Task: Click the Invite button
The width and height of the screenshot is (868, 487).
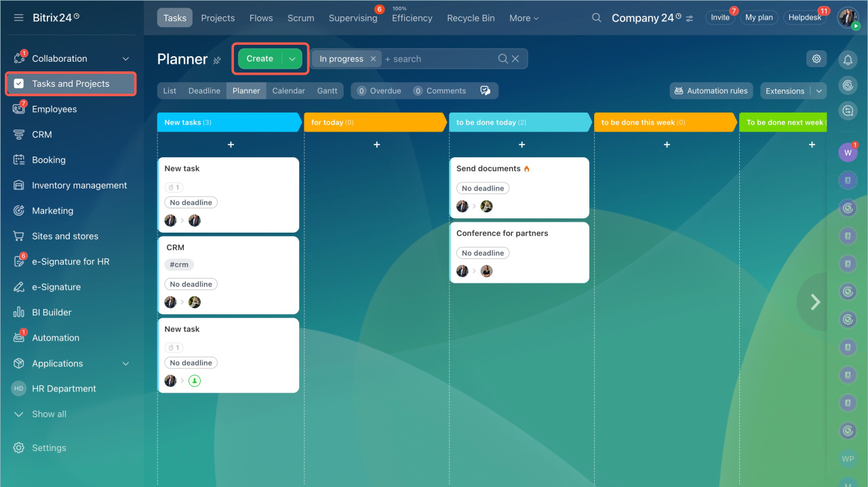Action: [x=720, y=18]
